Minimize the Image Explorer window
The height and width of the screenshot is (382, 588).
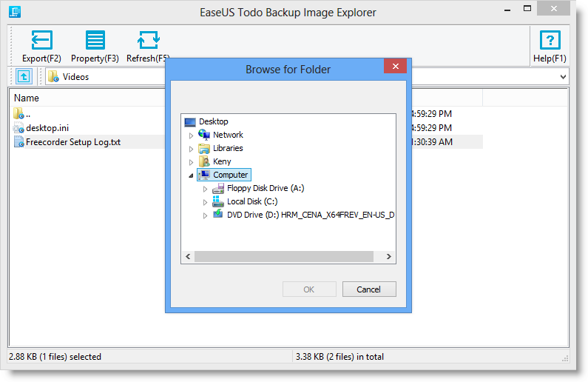tap(507, 9)
